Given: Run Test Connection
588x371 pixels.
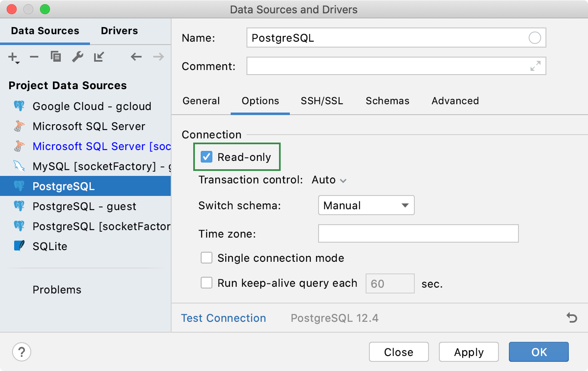Looking at the screenshot, I should coord(223,318).
